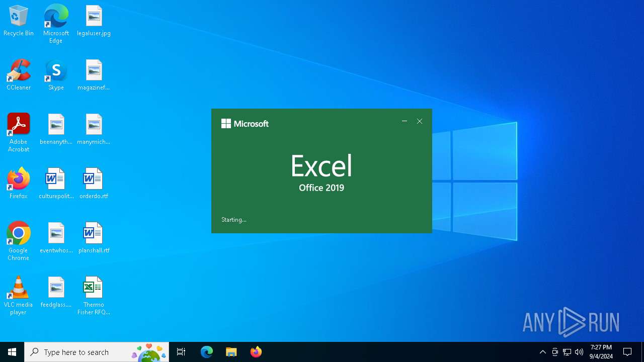Select the planshall.rtf document icon
The width and height of the screenshot is (644, 362).
94,238
